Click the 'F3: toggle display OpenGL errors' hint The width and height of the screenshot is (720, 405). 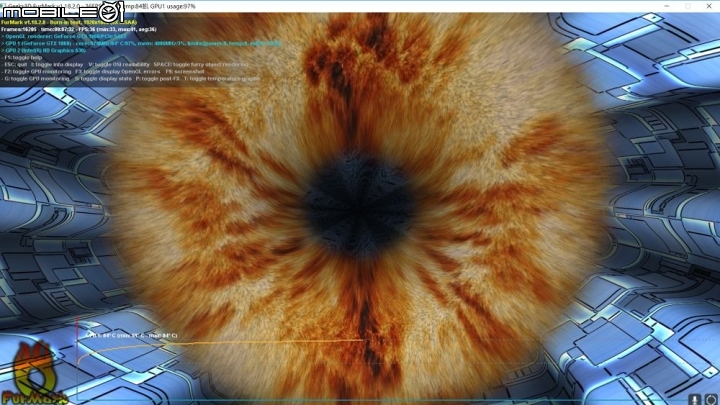click(x=118, y=72)
